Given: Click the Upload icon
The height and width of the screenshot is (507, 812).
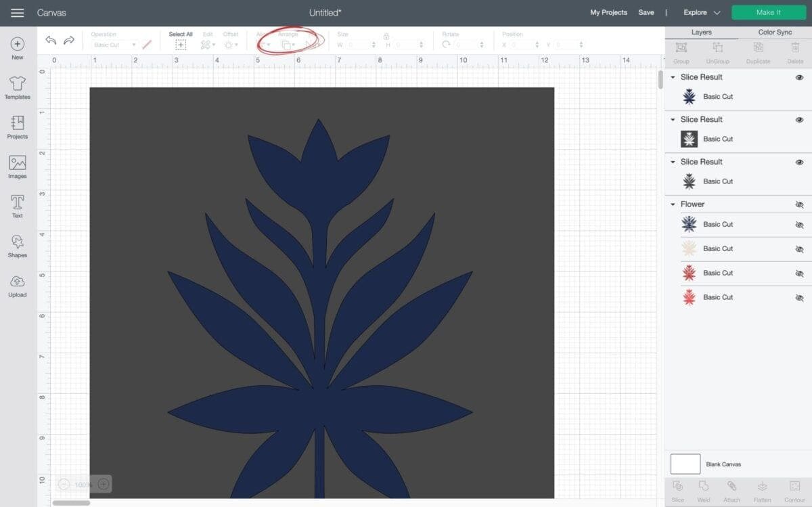Looking at the screenshot, I should click(x=18, y=281).
